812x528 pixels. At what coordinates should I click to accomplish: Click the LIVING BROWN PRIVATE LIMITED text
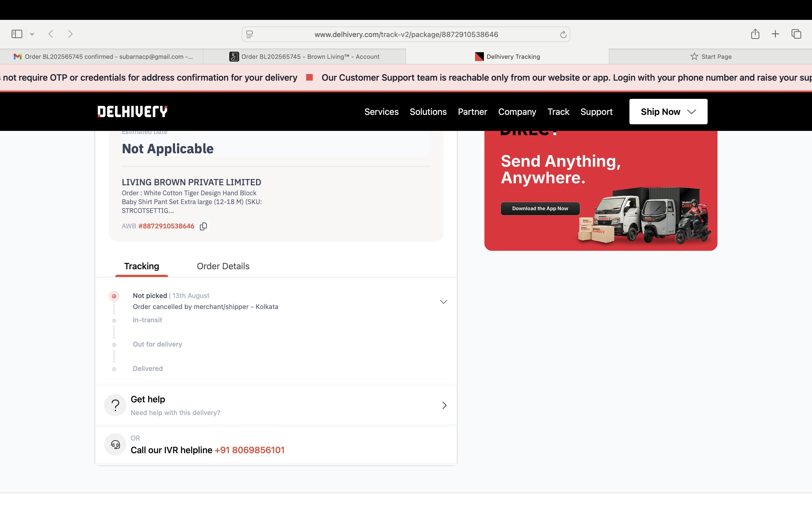191,182
